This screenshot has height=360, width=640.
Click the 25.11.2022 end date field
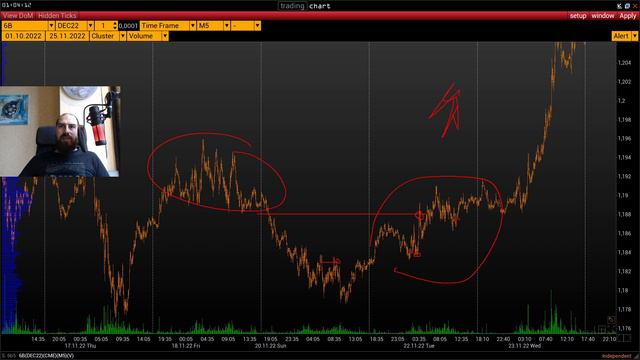(x=67, y=36)
